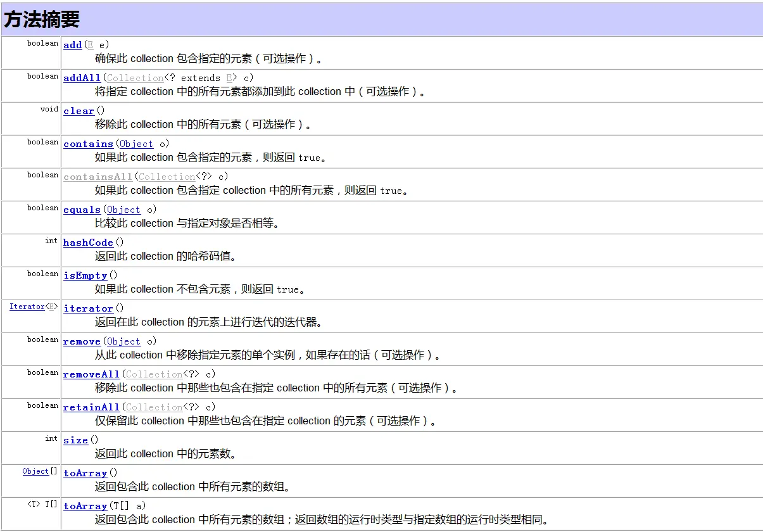Viewport: 763px width, 532px height.
Task: Open the toArray link taking T[] a
Action: click(85, 506)
